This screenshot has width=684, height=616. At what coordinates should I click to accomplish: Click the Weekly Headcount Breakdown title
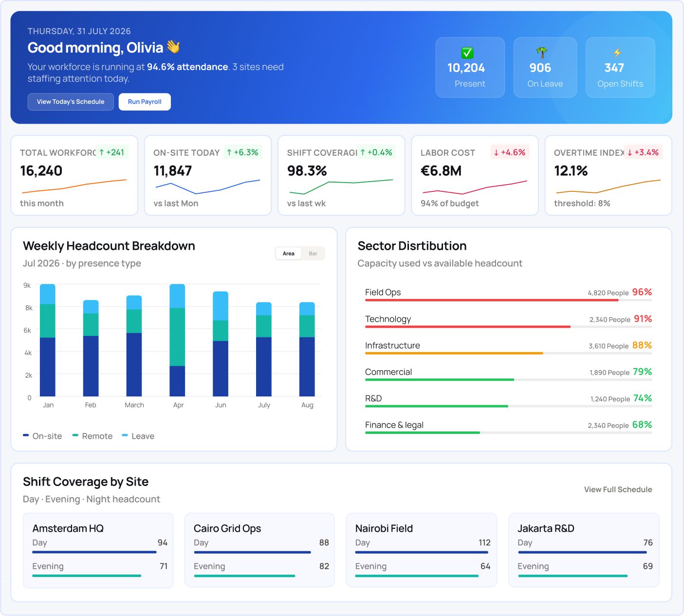109,246
